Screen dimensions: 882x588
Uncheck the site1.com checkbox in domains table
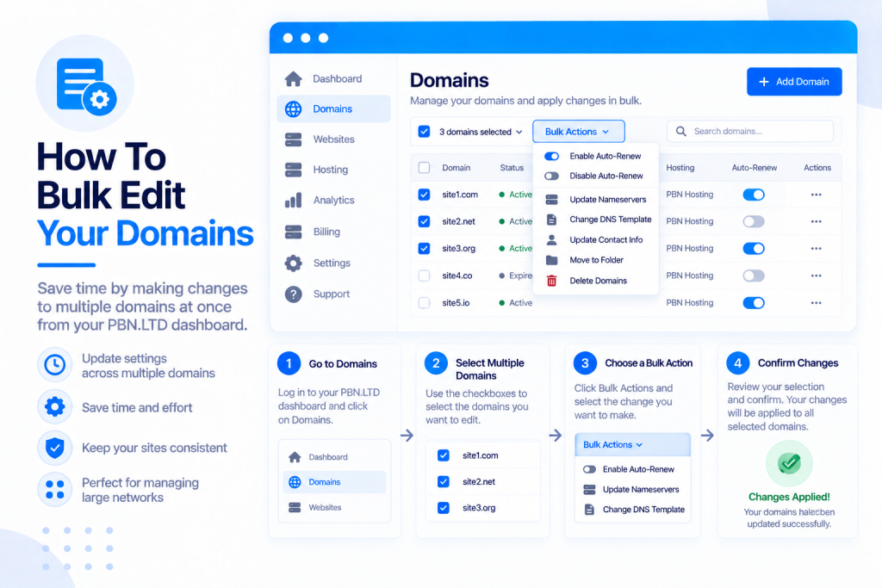[424, 195]
